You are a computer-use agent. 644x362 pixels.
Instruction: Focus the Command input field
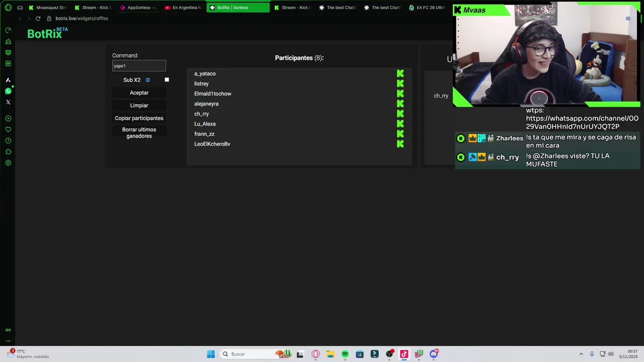139,66
